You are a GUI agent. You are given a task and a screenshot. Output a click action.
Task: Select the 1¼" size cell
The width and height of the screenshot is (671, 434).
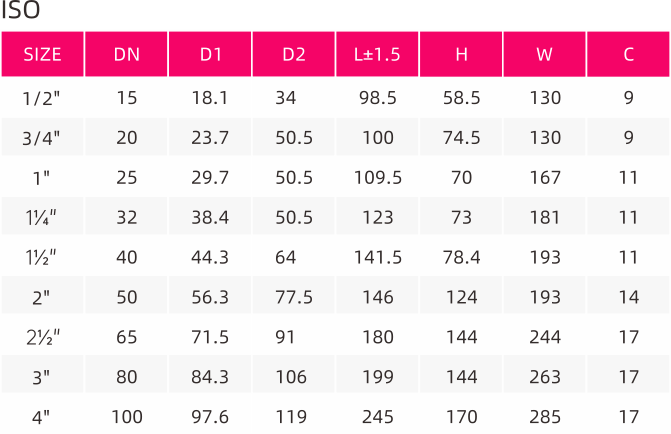(41, 217)
